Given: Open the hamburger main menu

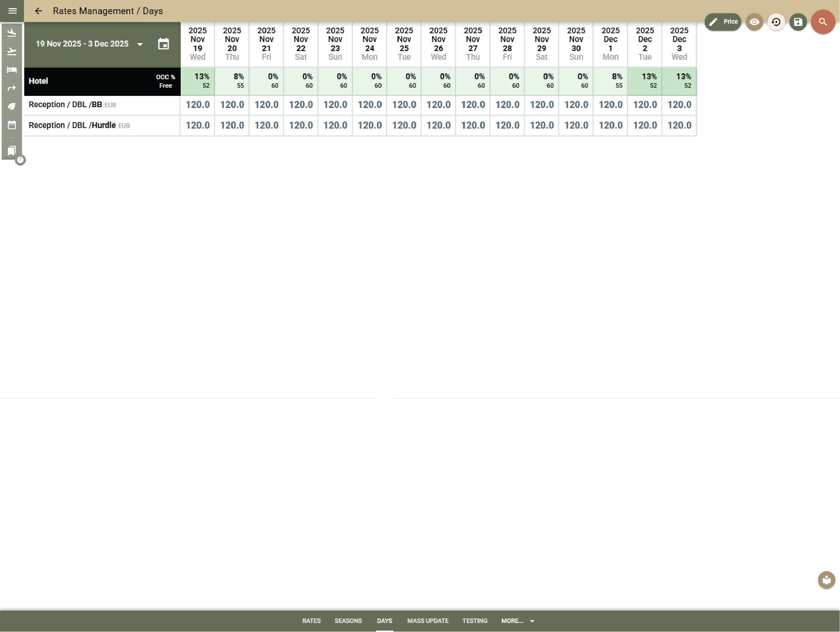Looking at the screenshot, I should coord(12,11).
